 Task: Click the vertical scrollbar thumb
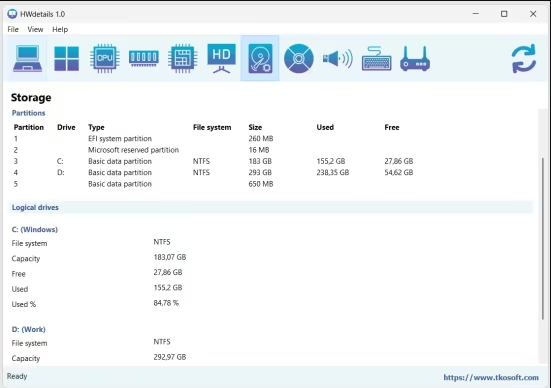(x=543, y=239)
